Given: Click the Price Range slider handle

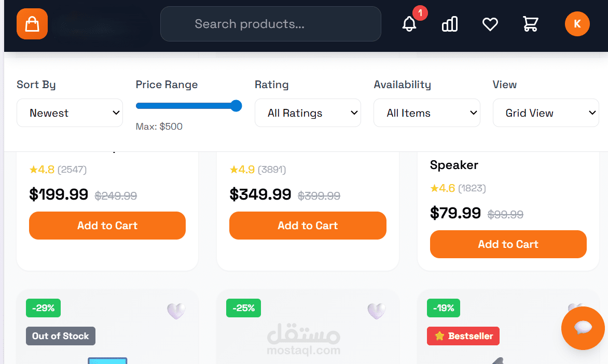Looking at the screenshot, I should [x=236, y=106].
